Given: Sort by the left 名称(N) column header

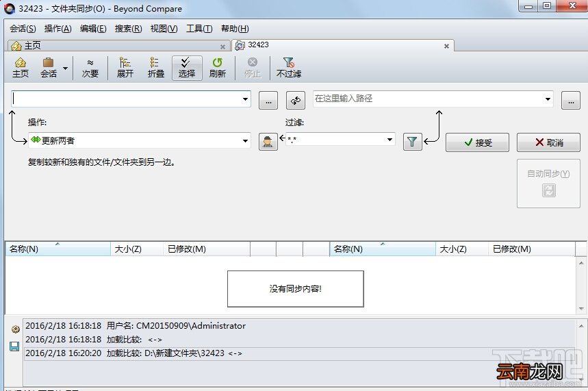Looking at the screenshot, I should [x=57, y=249].
